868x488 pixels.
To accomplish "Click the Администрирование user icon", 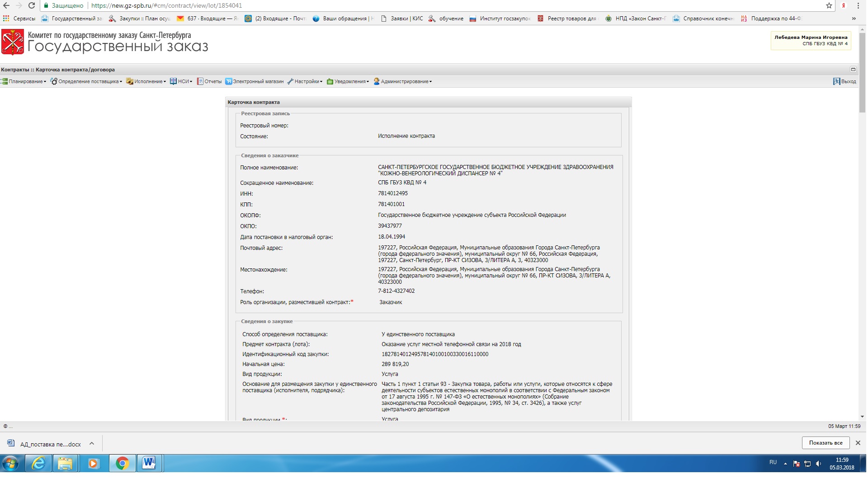I will [x=377, y=82].
